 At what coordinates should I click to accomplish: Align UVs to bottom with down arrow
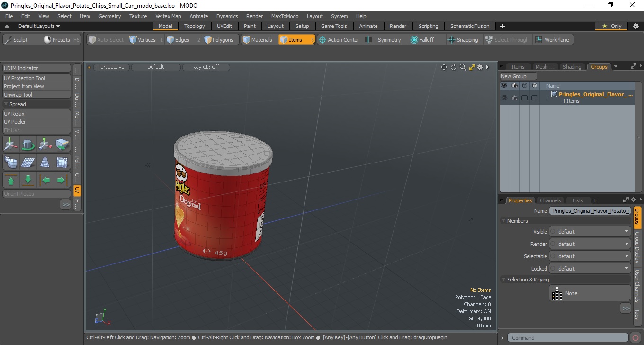28,180
